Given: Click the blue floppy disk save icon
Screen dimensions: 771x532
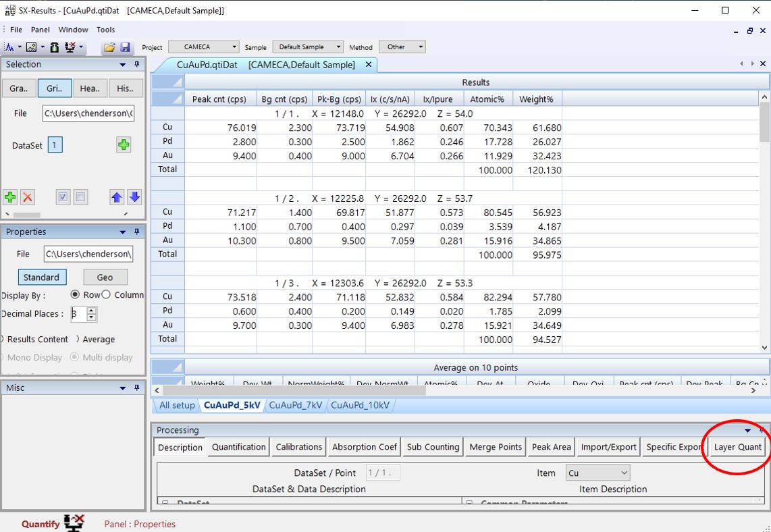Looking at the screenshot, I should point(125,47).
